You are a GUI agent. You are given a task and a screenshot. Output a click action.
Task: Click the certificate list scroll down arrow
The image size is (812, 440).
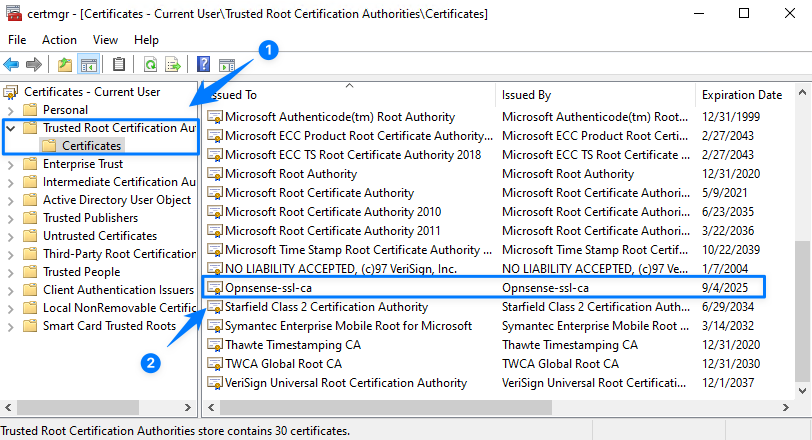(x=802, y=391)
